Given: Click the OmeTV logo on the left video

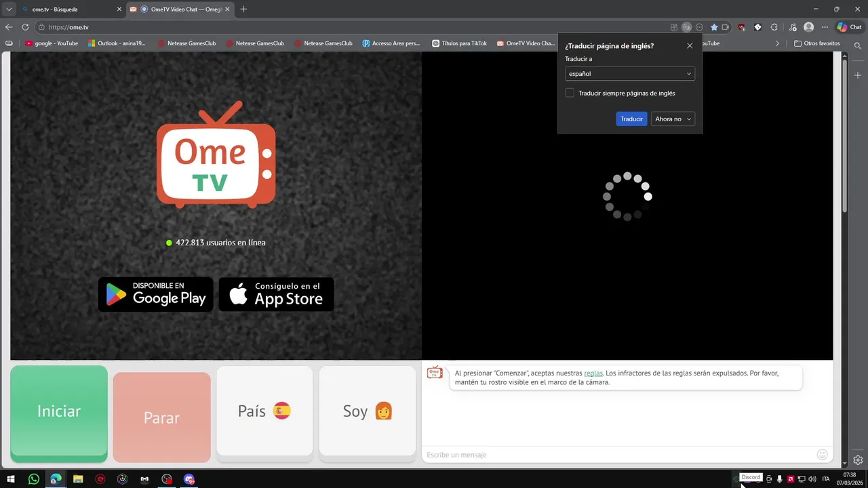Looking at the screenshot, I should (x=216, y=155).
